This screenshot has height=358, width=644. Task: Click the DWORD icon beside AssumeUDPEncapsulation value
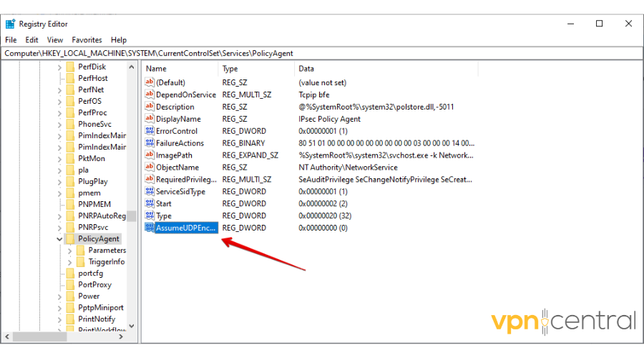pyautogui.click(x=150, y=228)
